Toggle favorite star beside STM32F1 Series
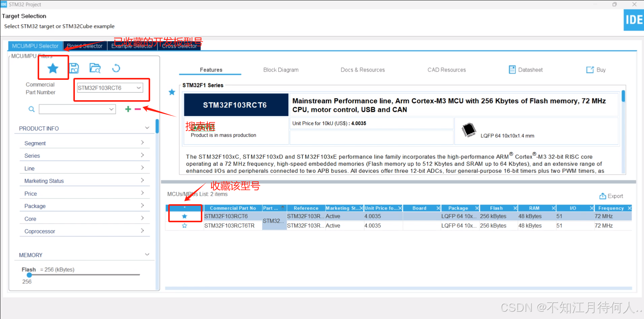 pos(172,92)
